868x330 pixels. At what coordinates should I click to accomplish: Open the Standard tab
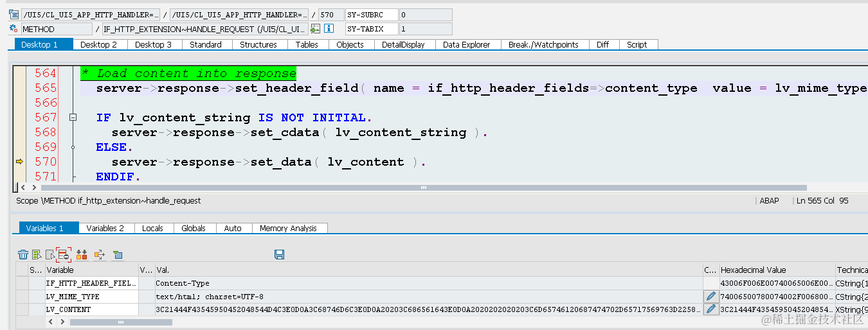(x=206, y=44)
